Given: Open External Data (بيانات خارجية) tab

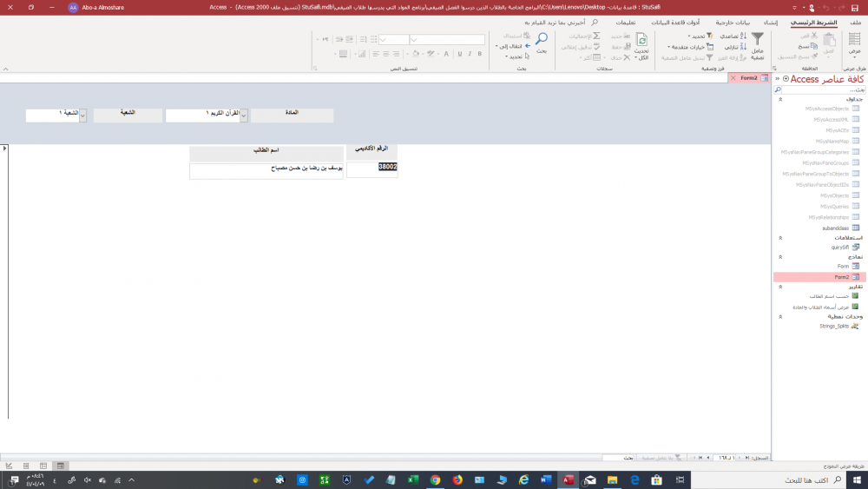Looking at the screenshot, I should (x=733, y=23).
